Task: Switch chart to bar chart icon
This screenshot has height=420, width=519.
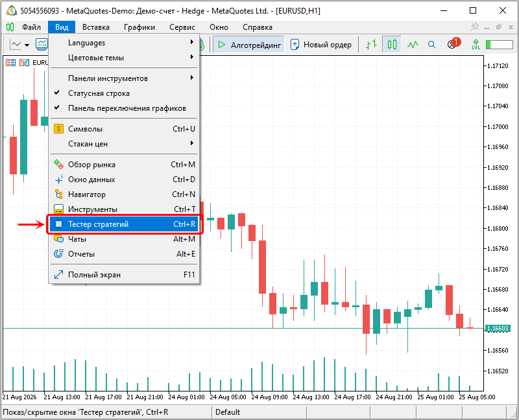Action: click(371, 44)
